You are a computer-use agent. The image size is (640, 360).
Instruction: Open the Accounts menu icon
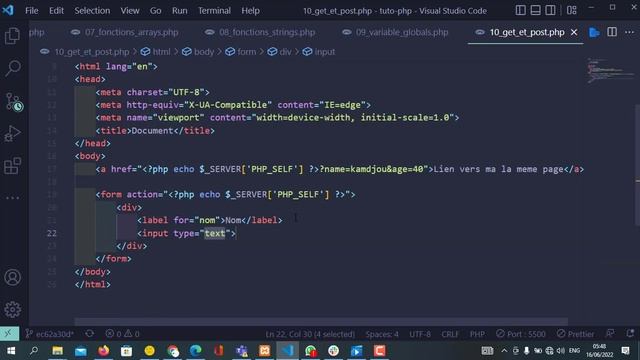coord(12,277)
